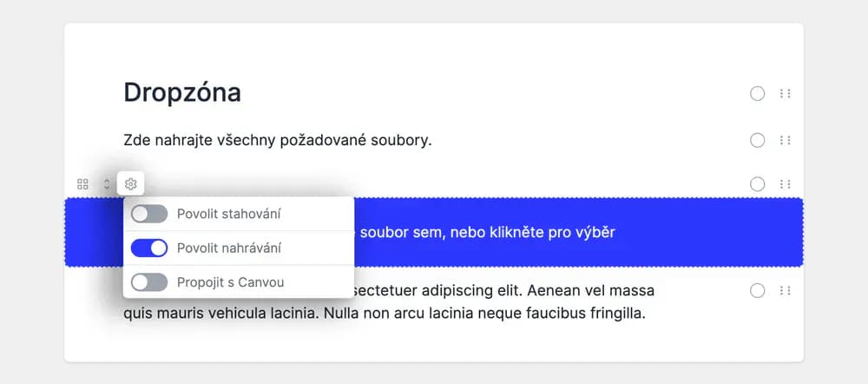Enable the 'Povolit stahování' toggle switch

point(149,214)
